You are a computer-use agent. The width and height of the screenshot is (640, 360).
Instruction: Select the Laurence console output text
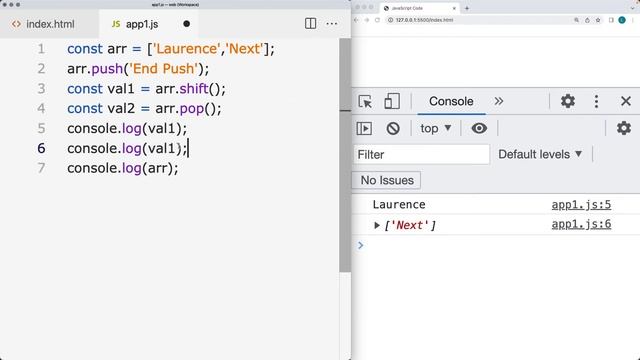click(399, 204)
